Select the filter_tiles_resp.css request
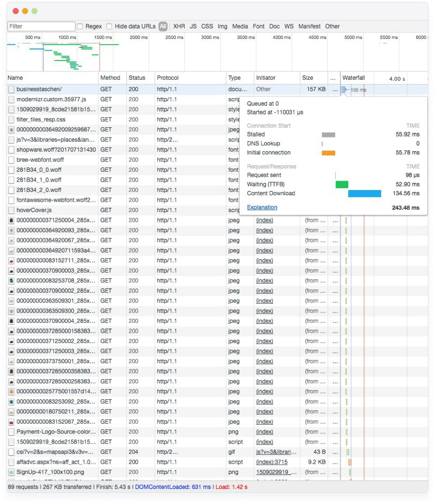The width and height of the screenshot is (435, 504). [41, 120]
